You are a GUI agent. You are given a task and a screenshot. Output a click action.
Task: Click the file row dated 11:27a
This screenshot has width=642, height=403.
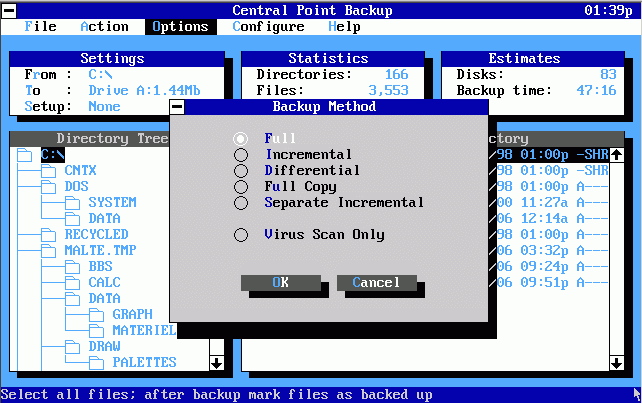(x=549, y=203)
